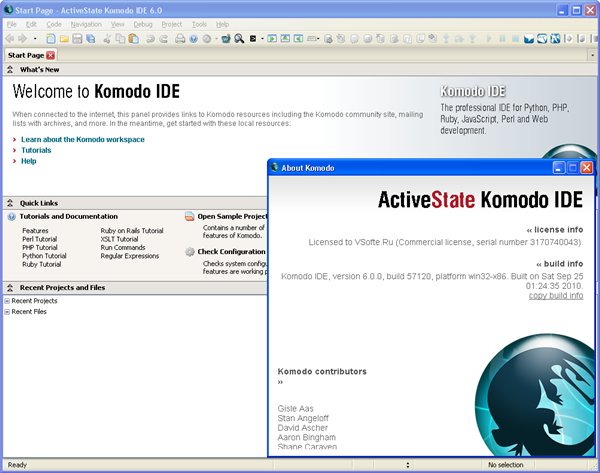This screenshot has height=473, width=600.
Task: Open the navigation history dropdown arrow
Action: coord(35,39)
